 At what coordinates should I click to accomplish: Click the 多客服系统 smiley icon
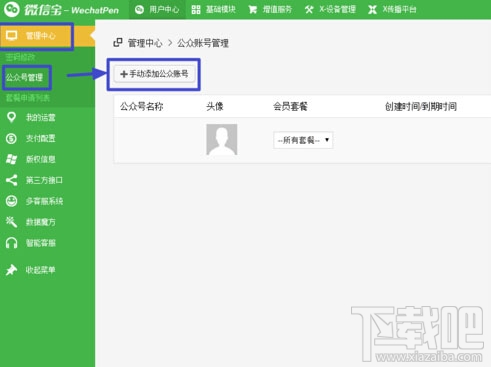(11, 201)
